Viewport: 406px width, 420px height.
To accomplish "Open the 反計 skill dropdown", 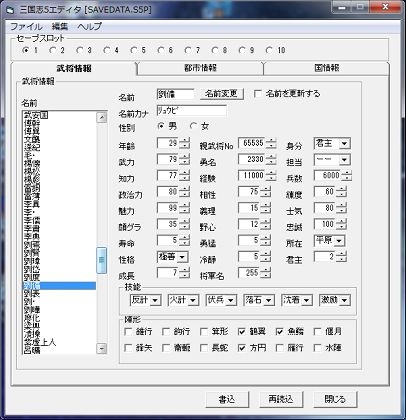I will [155, 300].
